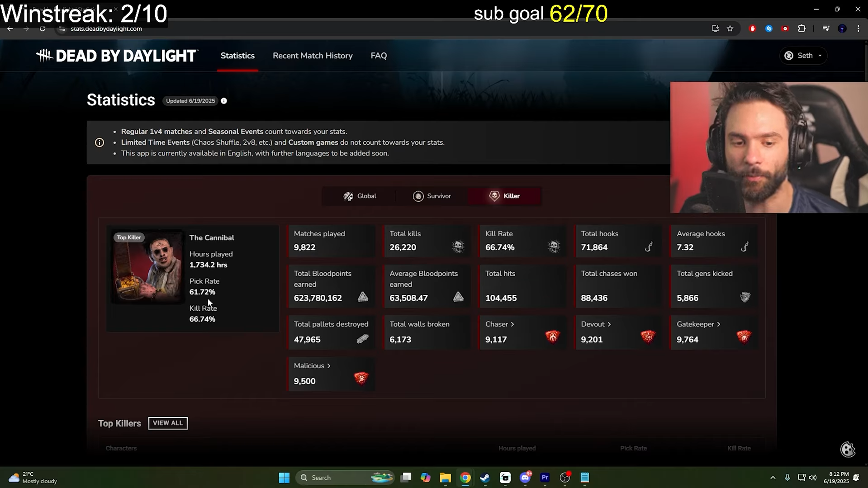Click the browser address bar URL
Image resolution: width=868 pixels, height=488 pixels.
[106, 28]
